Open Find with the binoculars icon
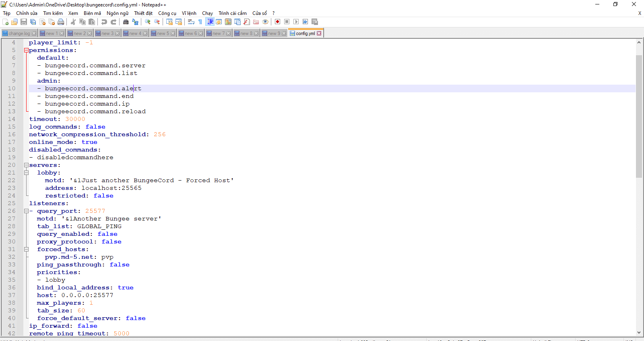This screenshot has height=341, width=644. (x=126, y=22)
